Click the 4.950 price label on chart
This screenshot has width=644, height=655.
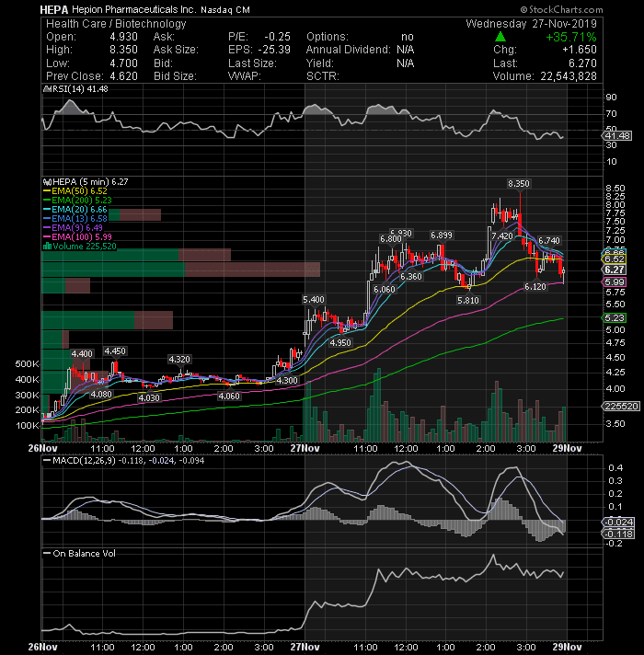(340, 343)
